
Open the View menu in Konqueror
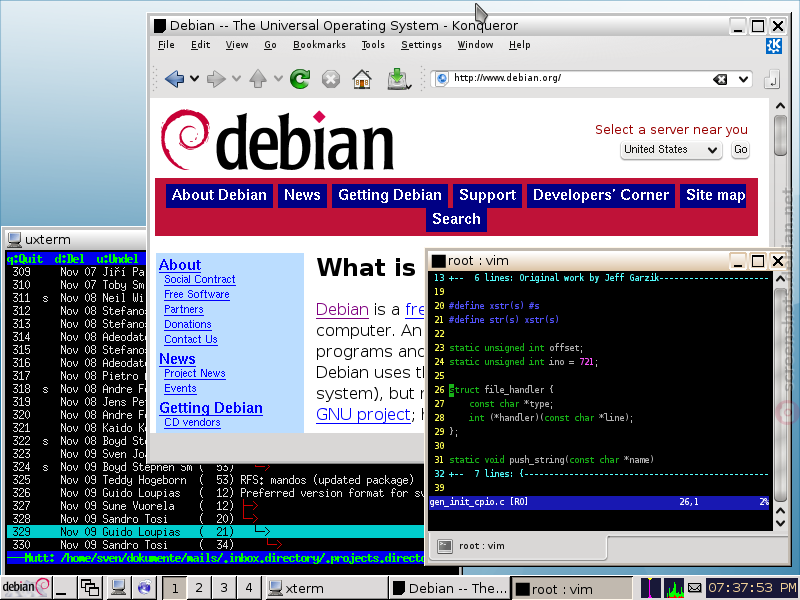coord(237,45)
